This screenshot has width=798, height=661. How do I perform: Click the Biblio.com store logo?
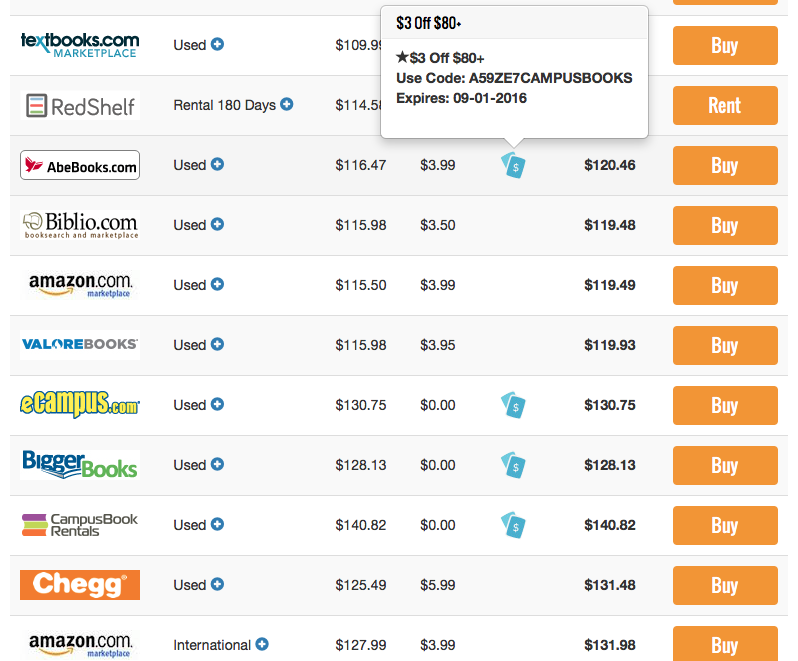tap(80, 225)
